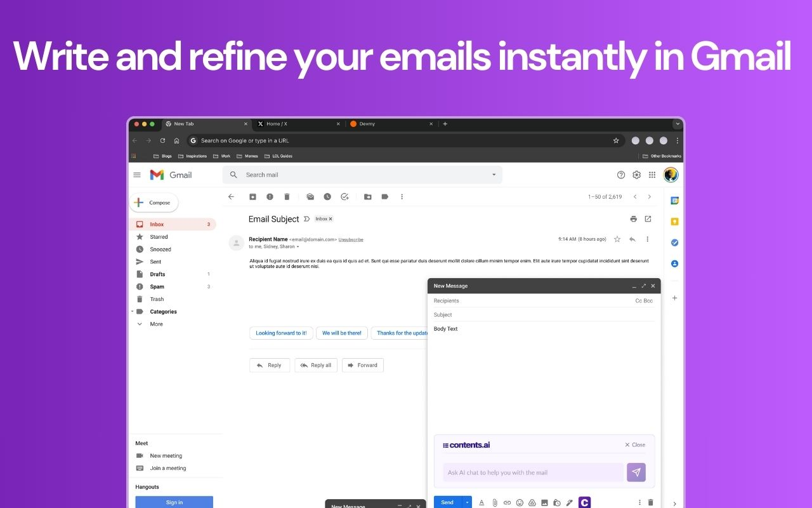812x508 pixels.
Task: Click the contents.ai purple C icon
Action: coord(584,502)
